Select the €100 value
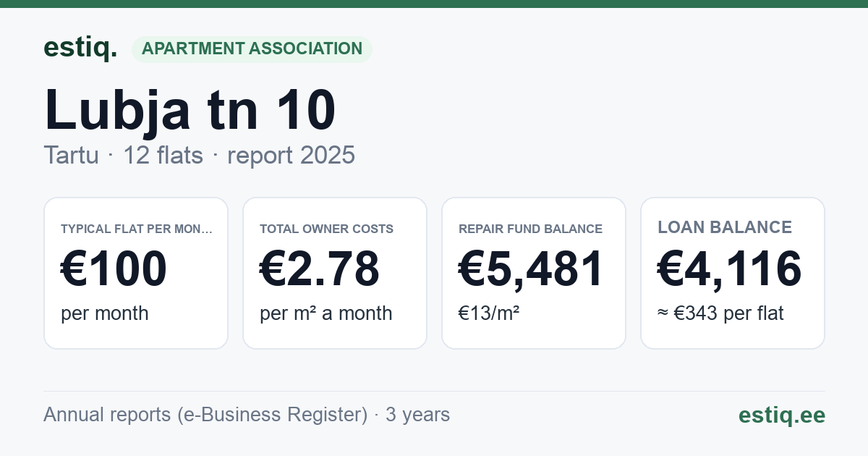 (114, 269)
